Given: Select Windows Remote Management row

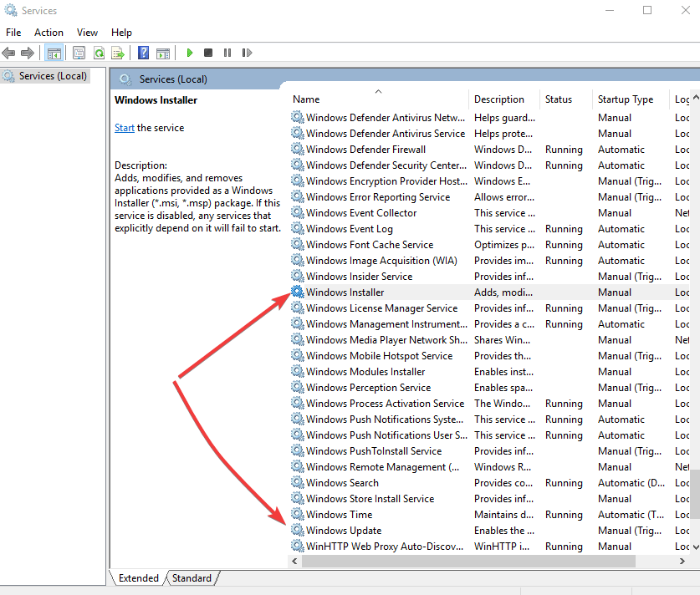Looking at the screenshot, I should click(490, 466).
